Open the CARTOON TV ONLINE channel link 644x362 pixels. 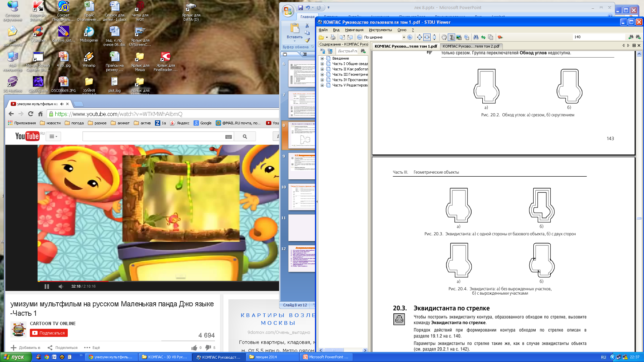tap(53, 323)
